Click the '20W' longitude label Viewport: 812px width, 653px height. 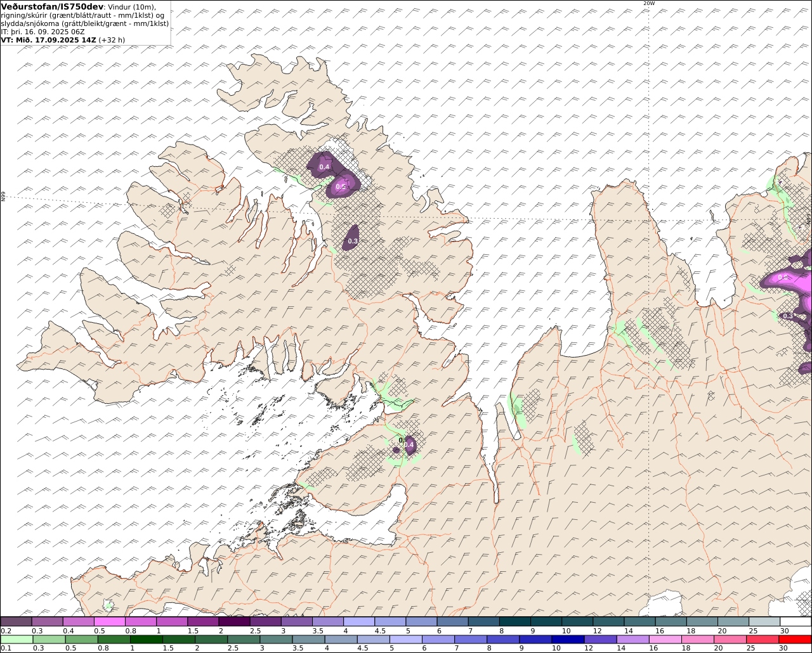[x=648, y=3]
